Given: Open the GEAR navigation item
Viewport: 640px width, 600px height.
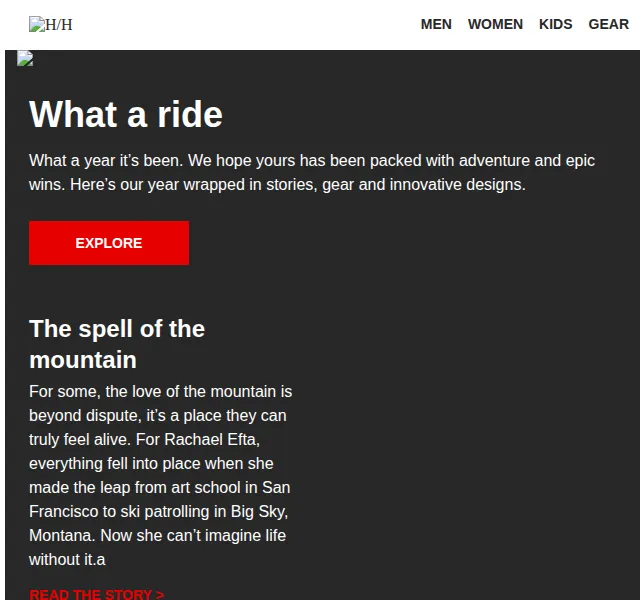Looking at the screenshot, I should 608,24.
